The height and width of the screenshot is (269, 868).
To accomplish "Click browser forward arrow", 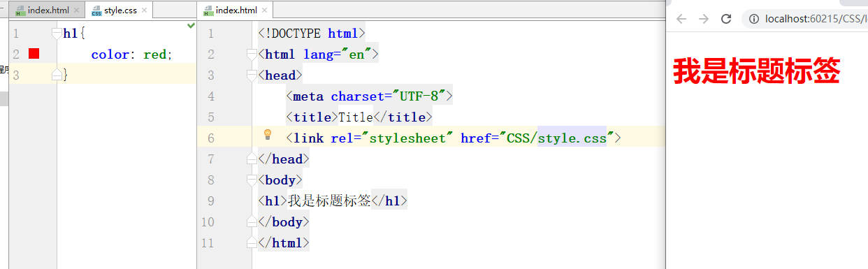I will pos(704,19).
